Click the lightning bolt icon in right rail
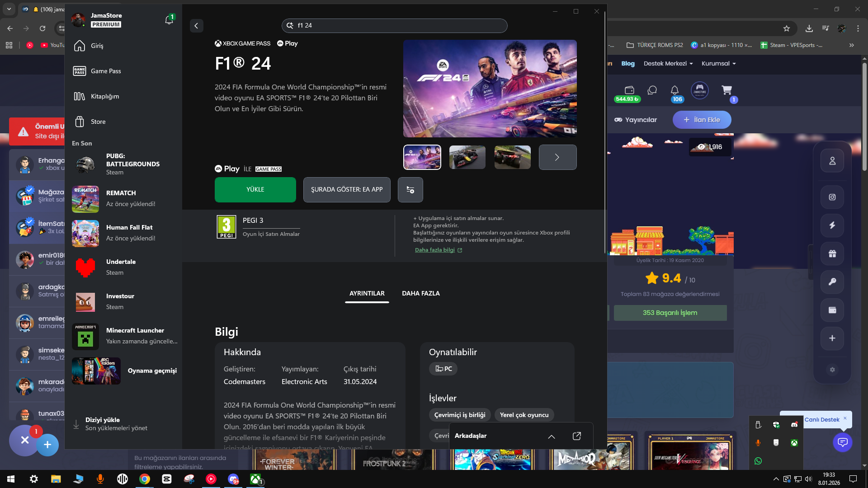Screen dimensions: 868x488 832,225
